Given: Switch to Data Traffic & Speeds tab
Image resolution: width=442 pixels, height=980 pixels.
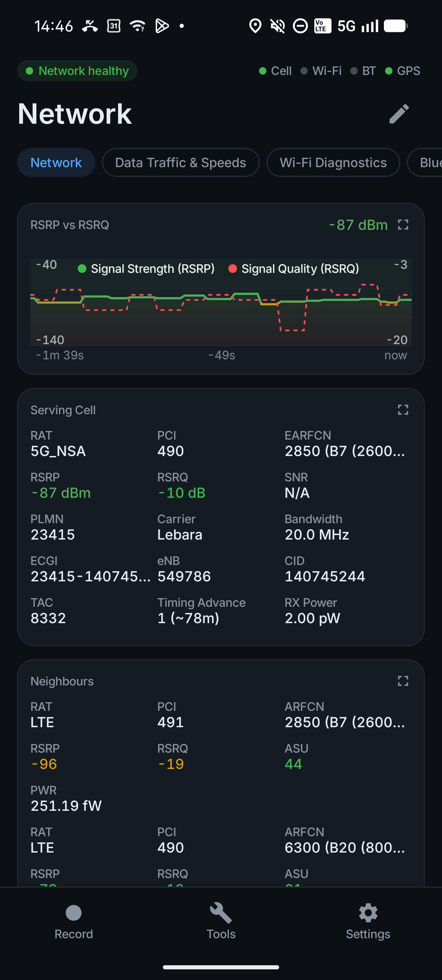Looking at the screenshot, I should (180, 163).
